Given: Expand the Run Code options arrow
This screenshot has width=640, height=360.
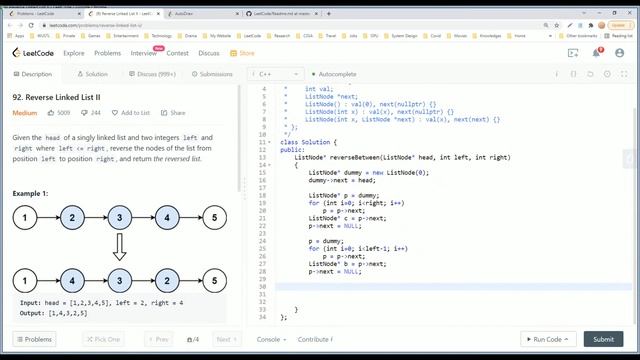Looking at the screenshot, I should [567, 339].
